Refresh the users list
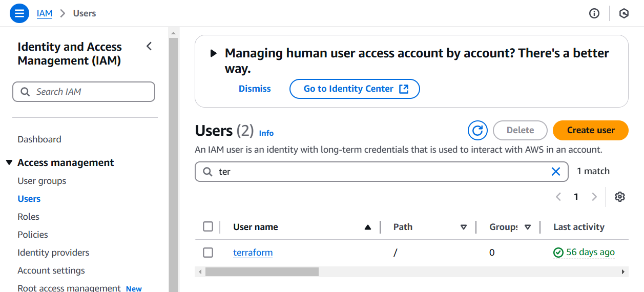This screenshot has width=644, height=292. [x=477, y=130]
